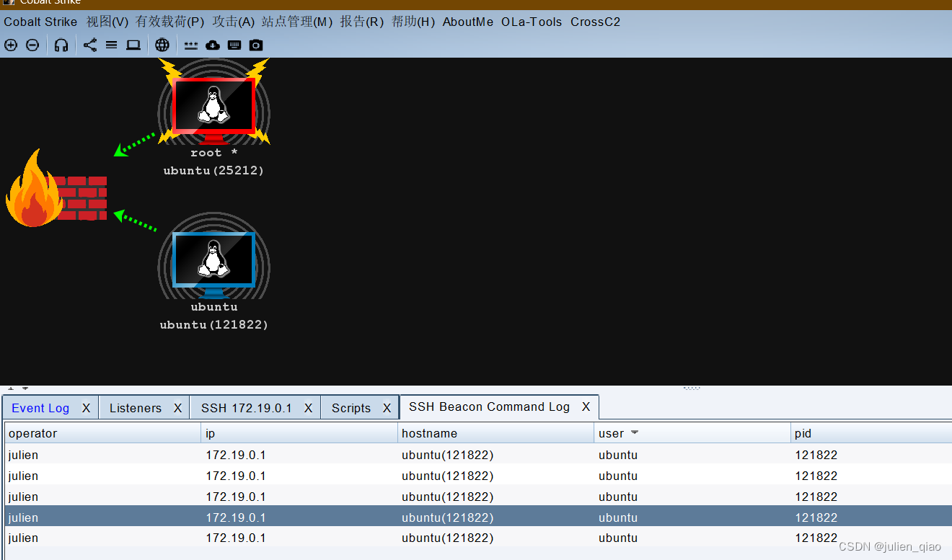This screenshot has width=952, height=560.
Task: Open downloads via cloud download icon
Action: (213, 45)
